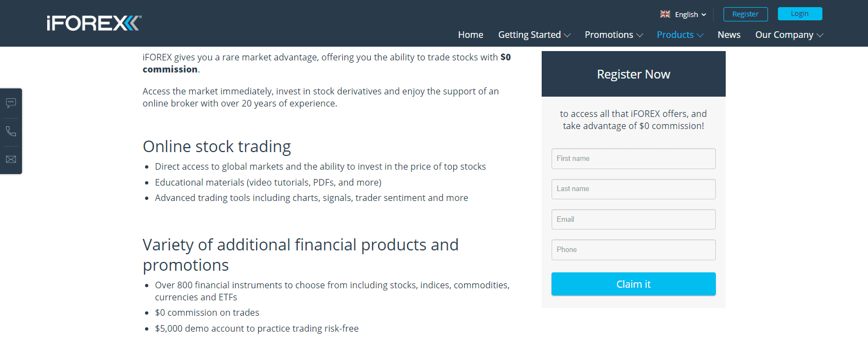The width and height of the screenshot is (868, 341).
Task: Click the email envelope sidebar icon
Action: tap(11, 159)
